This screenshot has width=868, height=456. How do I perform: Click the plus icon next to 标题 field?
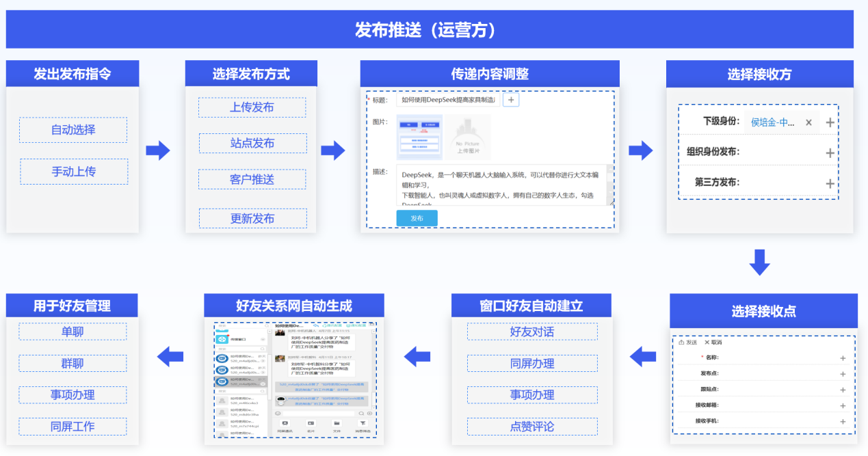(x=512, y=100)
